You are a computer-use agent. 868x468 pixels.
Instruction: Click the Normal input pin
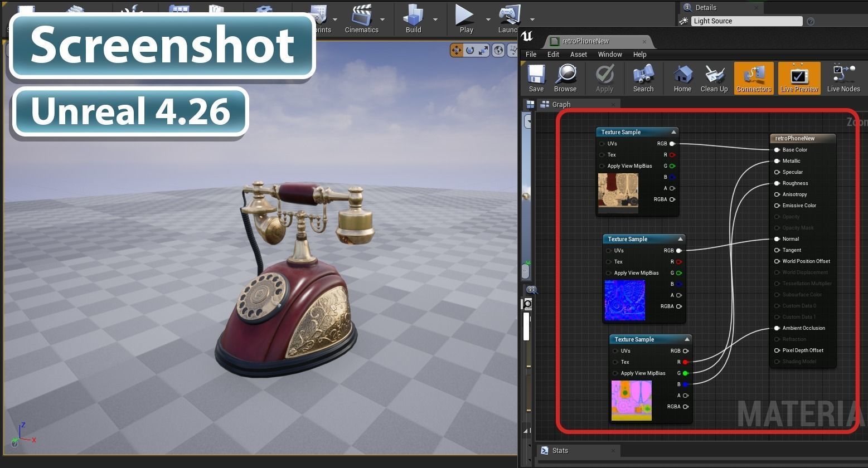coord(777,239)
